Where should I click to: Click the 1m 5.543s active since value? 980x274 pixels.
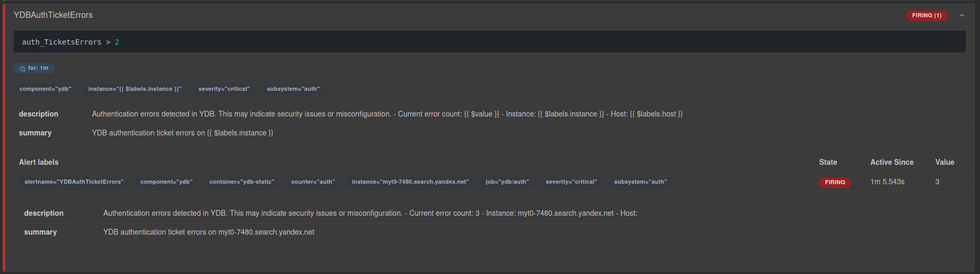(x=887, y=182)
